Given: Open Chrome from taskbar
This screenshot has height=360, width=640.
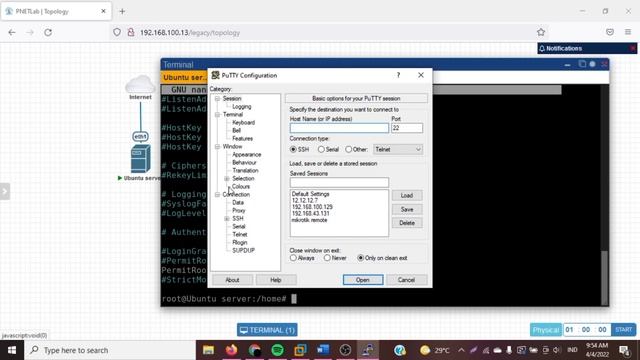Looking at the screenshot, I should [x=254, y=350].
